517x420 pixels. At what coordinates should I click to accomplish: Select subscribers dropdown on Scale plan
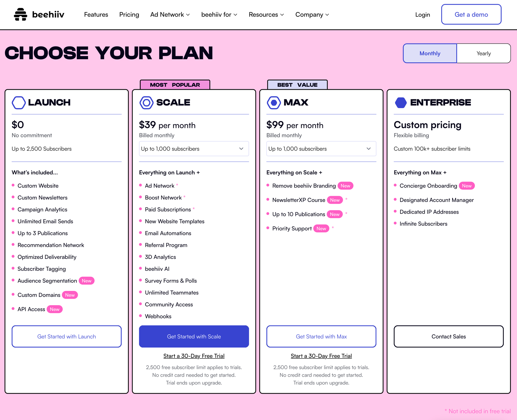[194, 149]
